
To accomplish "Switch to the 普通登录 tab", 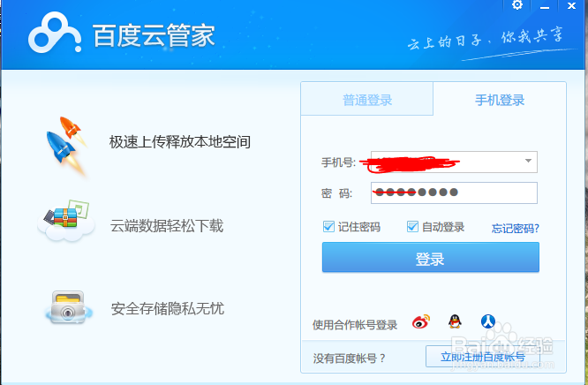I will (x=367, y=100).
